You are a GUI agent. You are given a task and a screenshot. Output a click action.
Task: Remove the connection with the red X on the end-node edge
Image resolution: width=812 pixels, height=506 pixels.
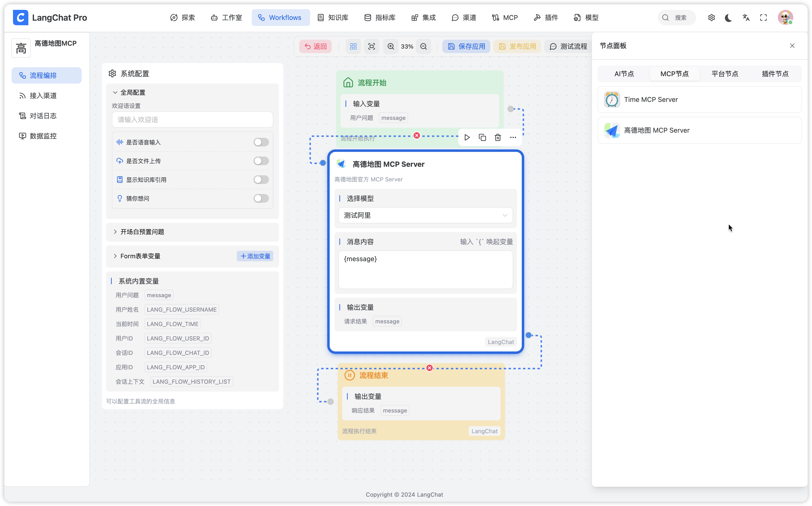click(430, 368)
